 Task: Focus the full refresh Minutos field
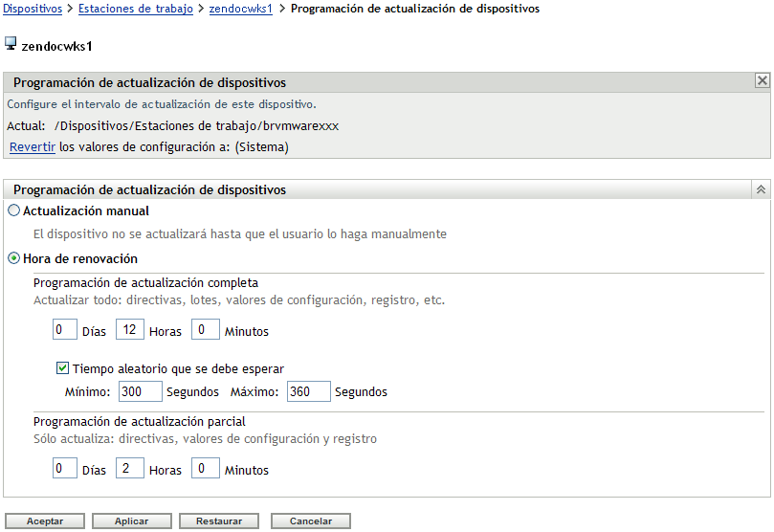[206, 330]
